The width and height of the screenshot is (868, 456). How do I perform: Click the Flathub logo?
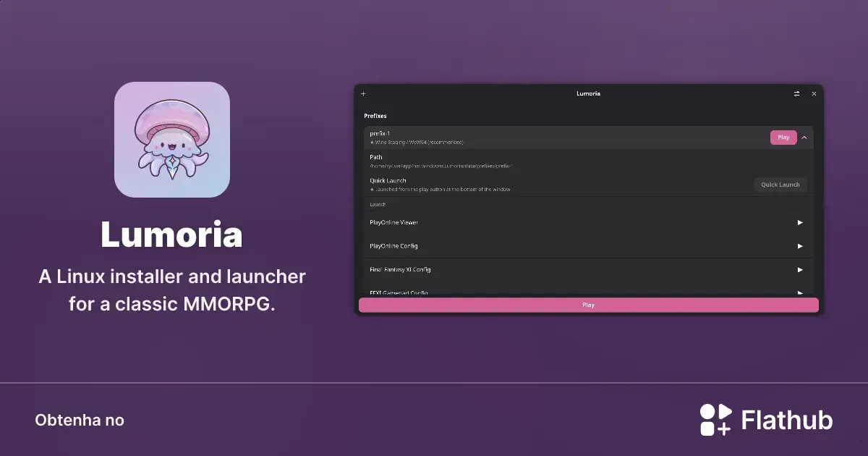tap(766, 420)
